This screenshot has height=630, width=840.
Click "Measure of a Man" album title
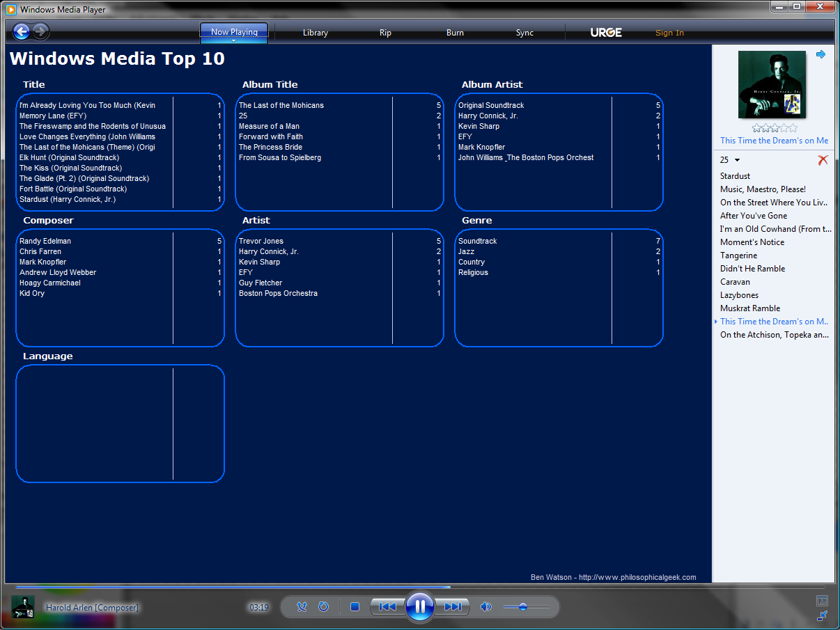click(269, 126)
